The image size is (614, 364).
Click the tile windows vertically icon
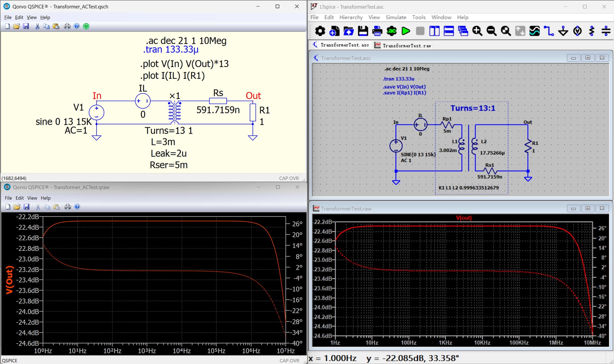pyautogui.click(x=434, y=31)
